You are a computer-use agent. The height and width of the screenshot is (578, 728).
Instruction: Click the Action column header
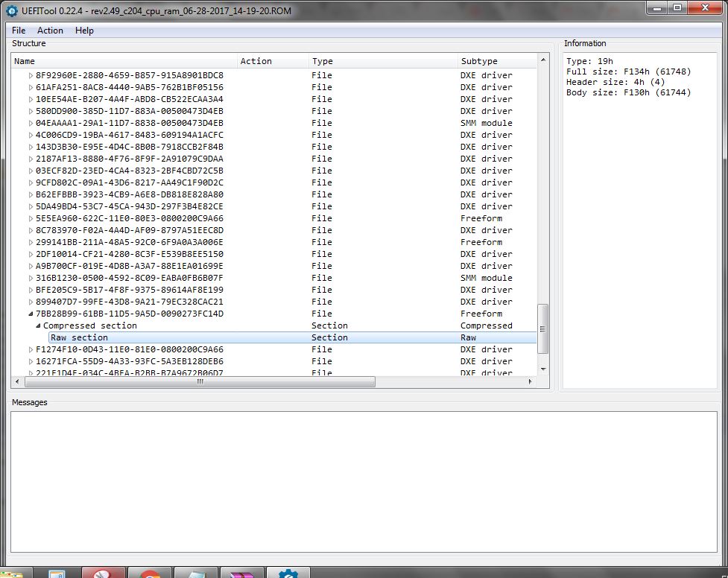coord(273,61)
